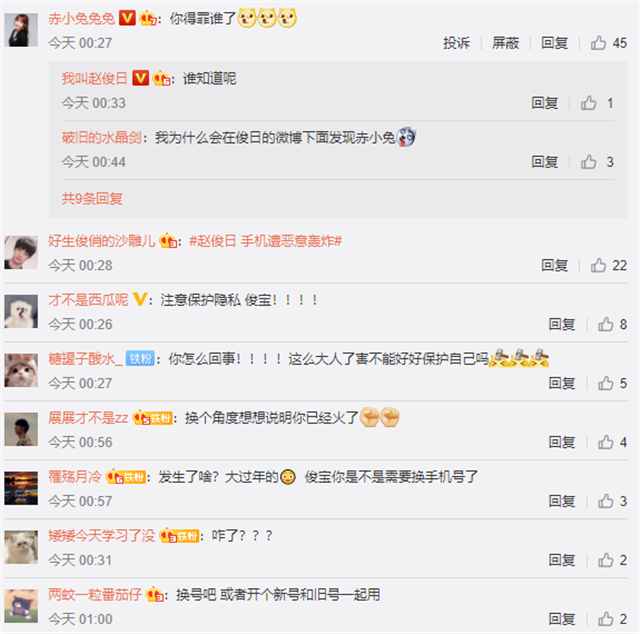Like 展展才不是zz's comment with 4 likes
The width and height of the screenshot is (640, 634).
click(606, 442)
